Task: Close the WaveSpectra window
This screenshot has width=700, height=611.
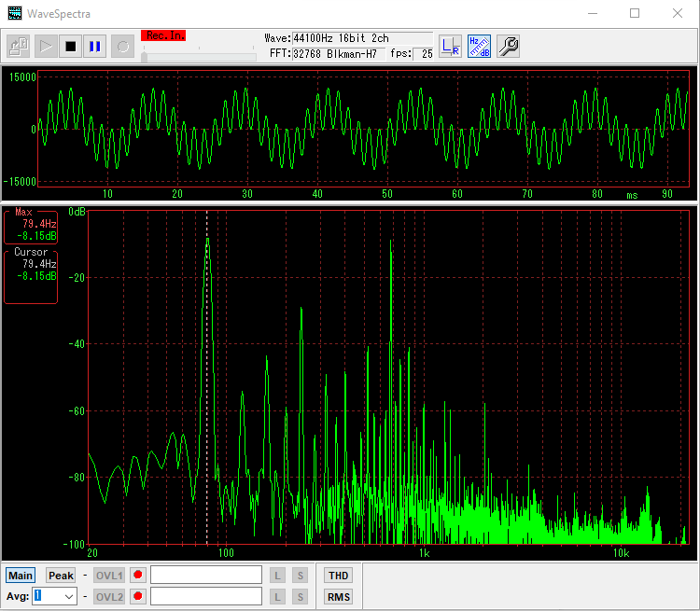Action: pyautogui.click(x=678, y=13)
